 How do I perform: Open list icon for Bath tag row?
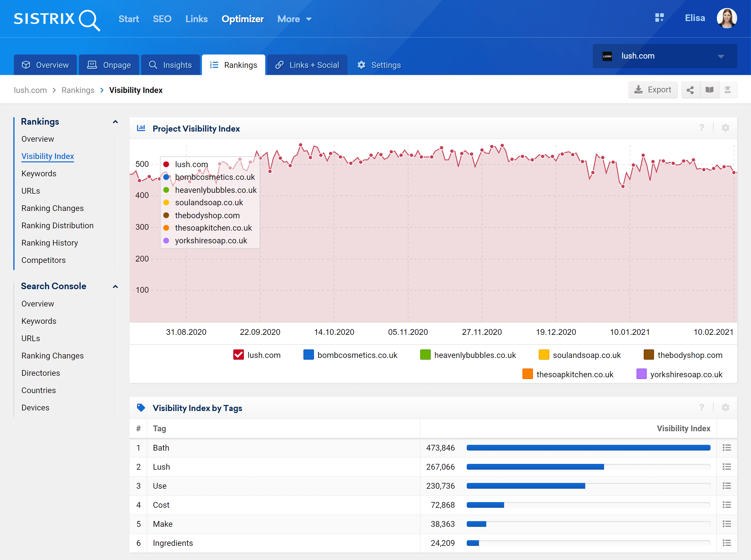click(726, 448)
